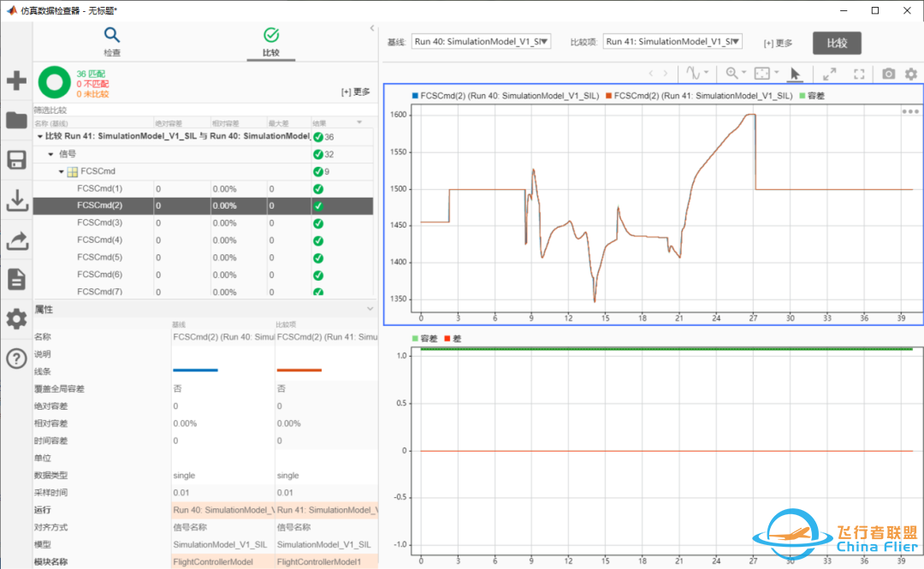This screenshot has width=924, height=569.
Task: Select the FCSCmd(2) signal row
Action: click(203, 206)
